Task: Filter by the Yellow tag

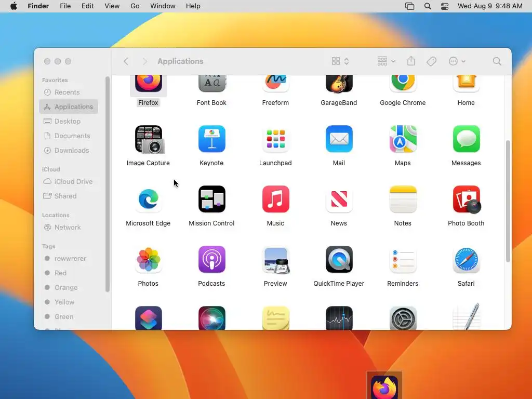Action: click(69, 302)
